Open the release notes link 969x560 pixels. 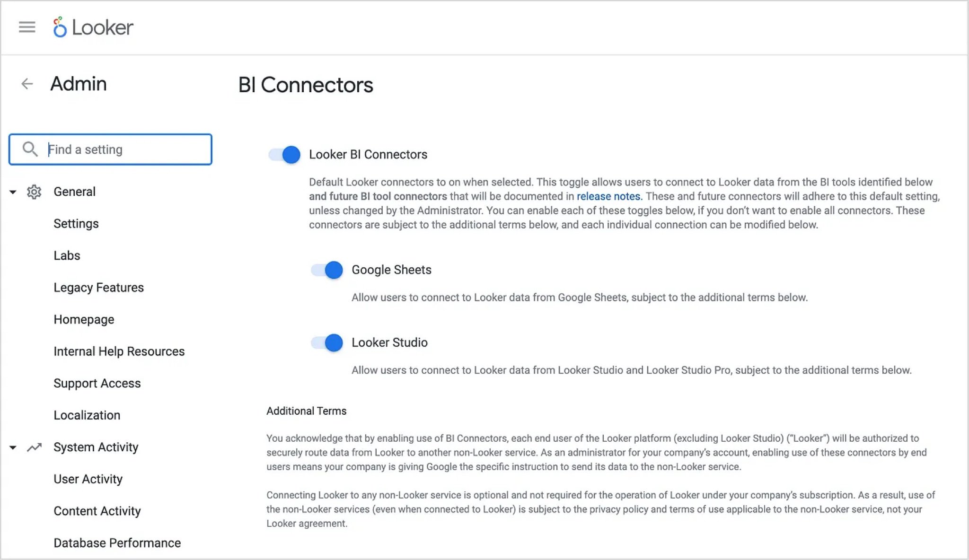point(608,196)
